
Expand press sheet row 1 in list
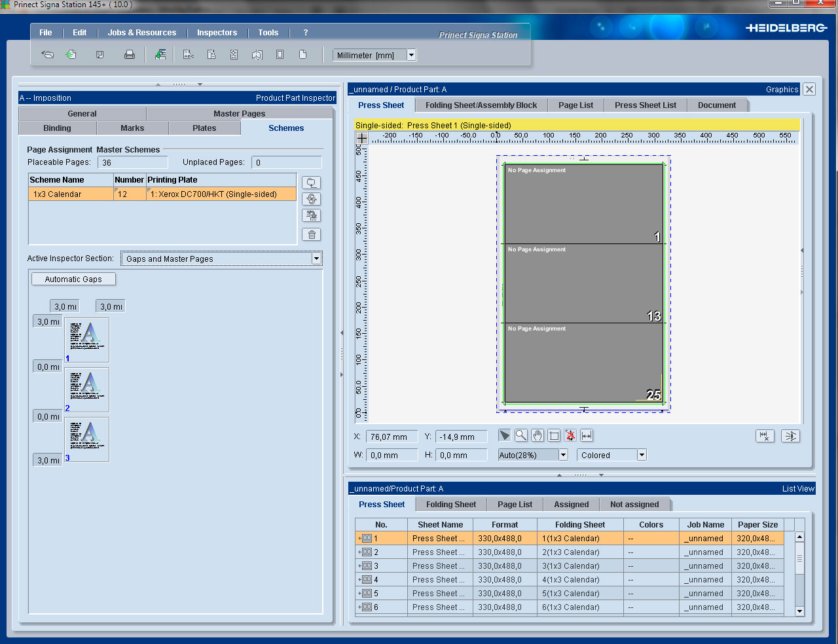tap(359, 539)
